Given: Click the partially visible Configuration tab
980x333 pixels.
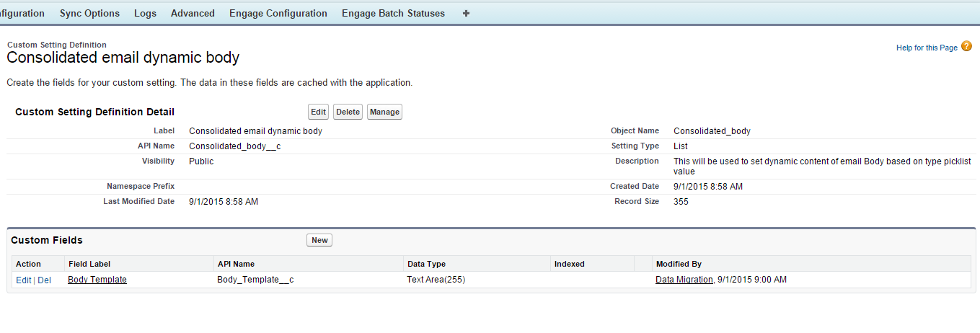Looking at the screenshot, I should click(22, 13).
